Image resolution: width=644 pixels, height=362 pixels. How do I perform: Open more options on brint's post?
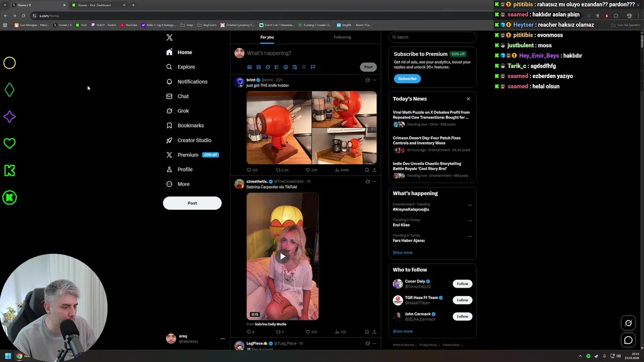tap(374, 80)
